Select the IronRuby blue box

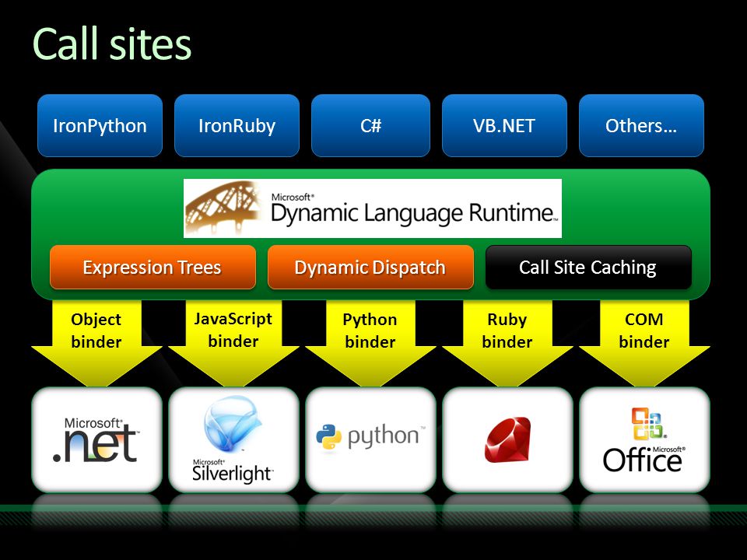pyautogui.click(x=237, y=126)
